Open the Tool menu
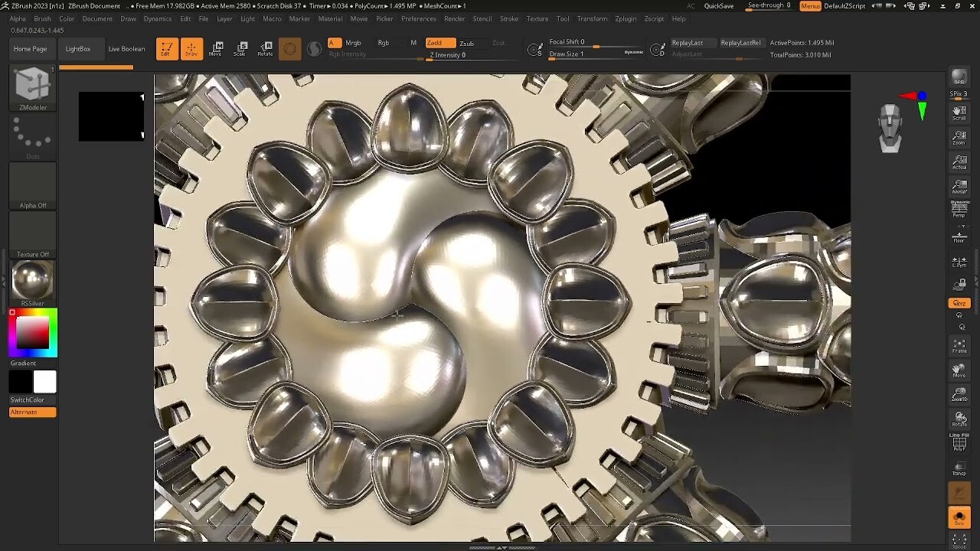The width and height of the screenshot is (980, 551). pyautogui.click(x=563, y=18)
